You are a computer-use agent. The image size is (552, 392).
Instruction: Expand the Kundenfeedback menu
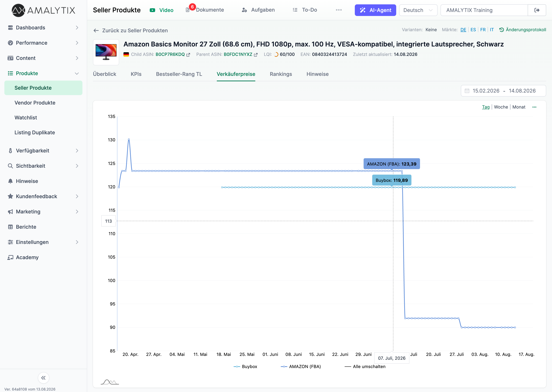(43, 196)
